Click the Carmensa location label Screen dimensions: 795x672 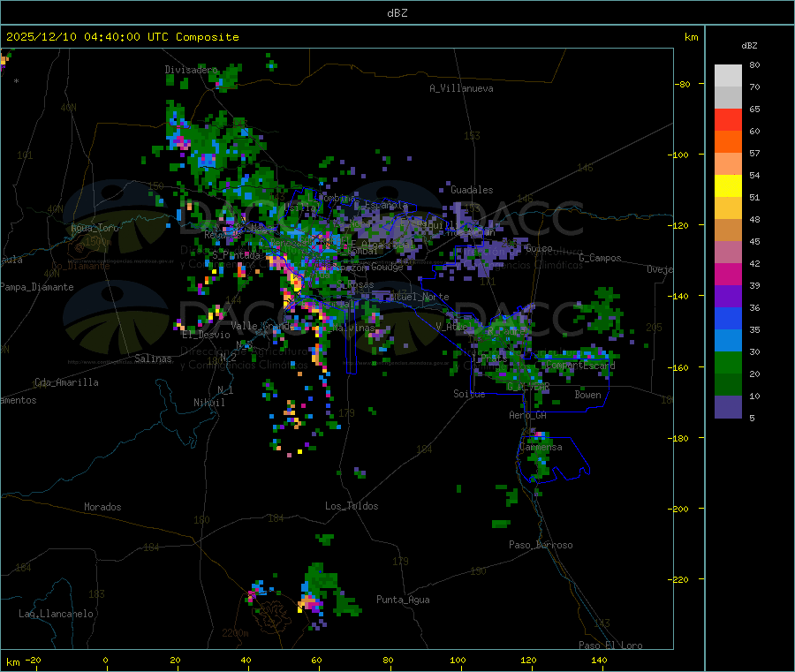click(x=541, y=447)
